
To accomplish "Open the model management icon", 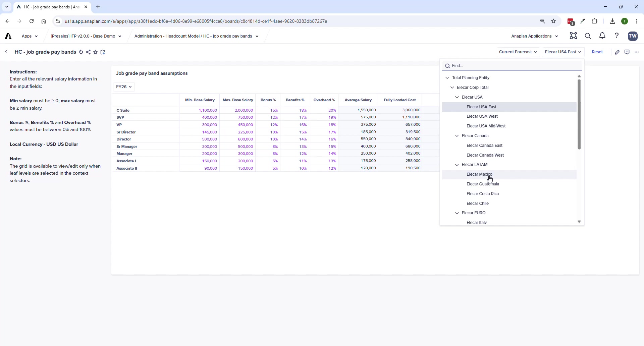I will 573,36.
